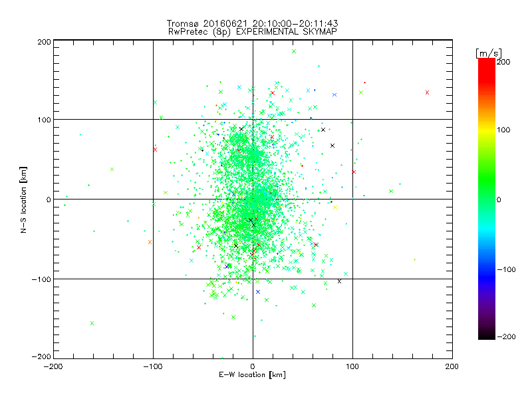The width and height of the screenshot is (532, 399).
Task: Pick the cyan band of the colorbar
Action: point(487,231)
